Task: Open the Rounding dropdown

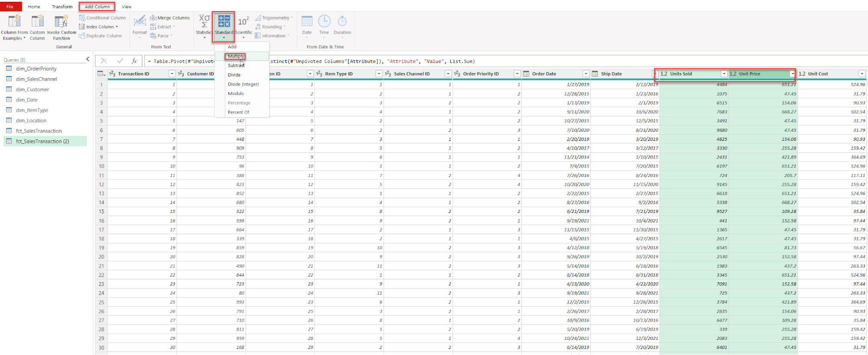Action: [270, 27]
